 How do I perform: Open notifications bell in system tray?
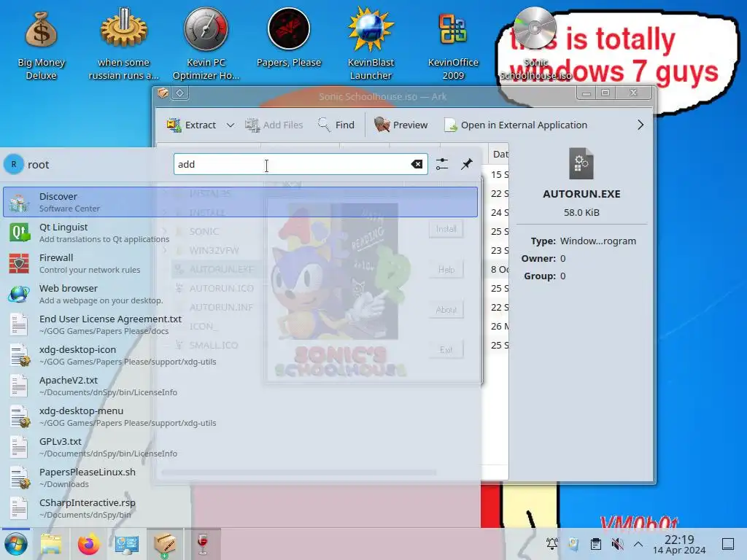(x=552, y=544)
